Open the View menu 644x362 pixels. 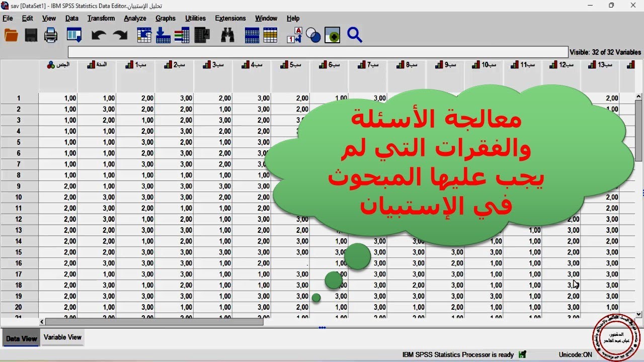click(x=49, y=18)
